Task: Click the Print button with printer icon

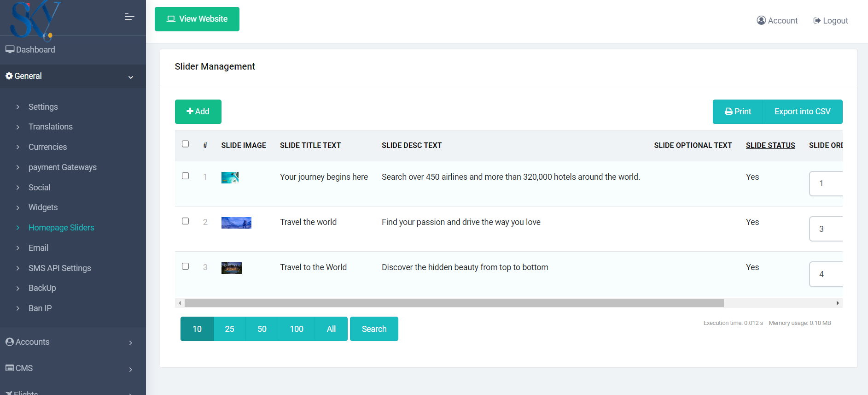Action: 738,112
